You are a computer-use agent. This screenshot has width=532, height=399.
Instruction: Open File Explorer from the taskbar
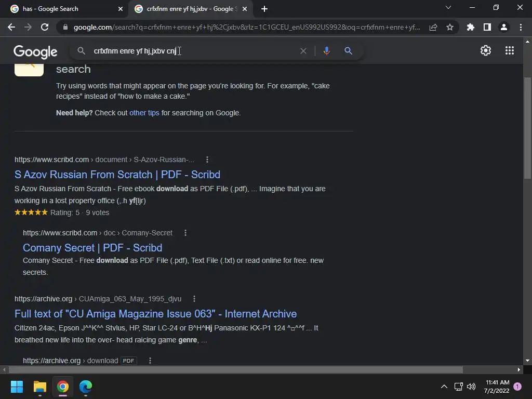click(39, 387)
